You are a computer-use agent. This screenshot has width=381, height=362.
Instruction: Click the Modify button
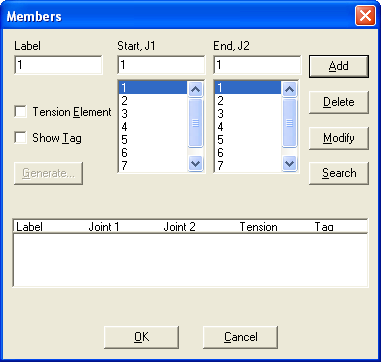[339, 138]
